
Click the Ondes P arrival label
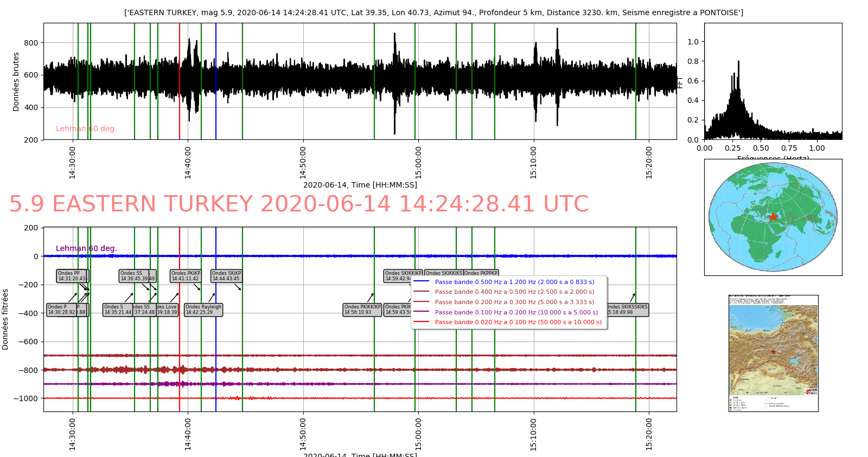[61, 310]
